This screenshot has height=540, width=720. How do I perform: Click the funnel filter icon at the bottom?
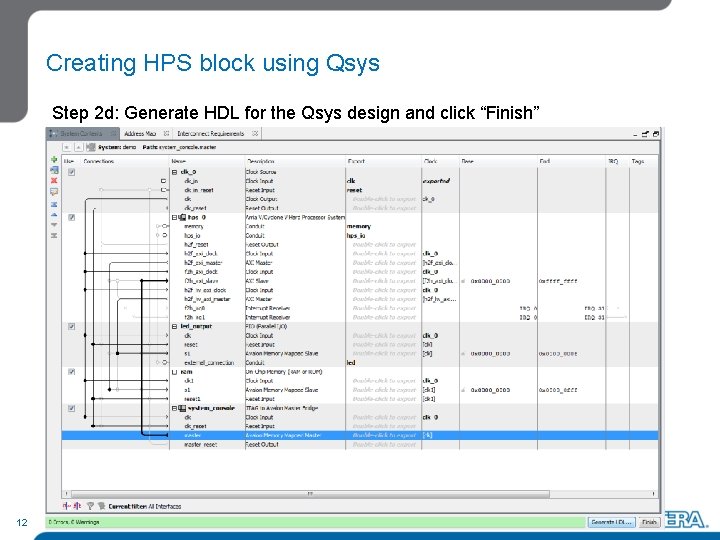(90, 506)
